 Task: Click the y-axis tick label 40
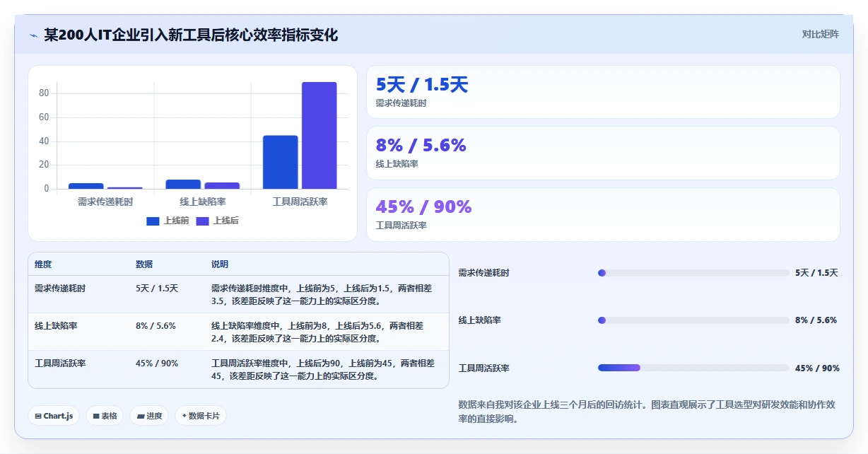[x=44, y=141]
